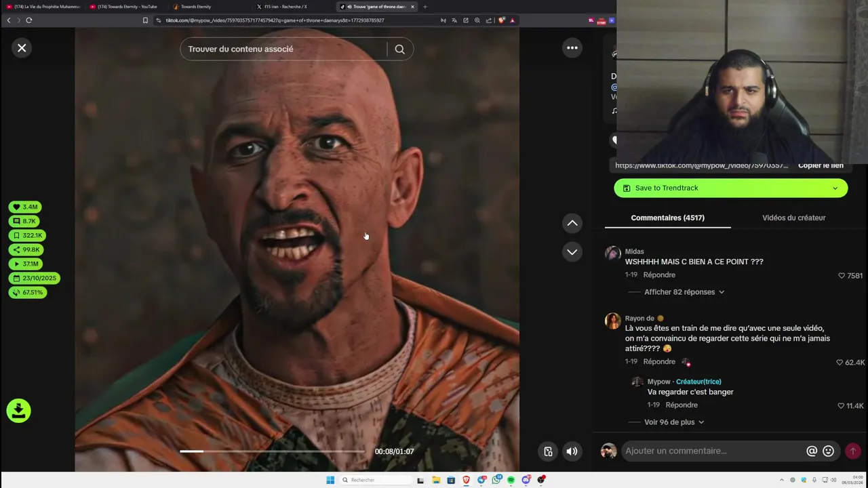The height and width of the screenshot is (488, 868).
Task: Click the green download button
Action: [18, 410]
